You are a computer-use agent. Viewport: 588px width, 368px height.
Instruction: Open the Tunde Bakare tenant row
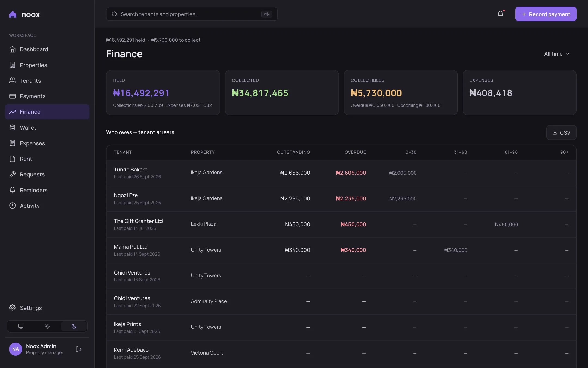[x=341, y=173]
